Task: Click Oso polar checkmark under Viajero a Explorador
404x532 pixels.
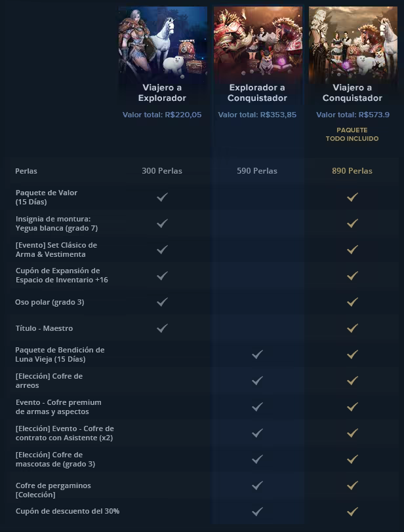Action: (x=162, y=302)
